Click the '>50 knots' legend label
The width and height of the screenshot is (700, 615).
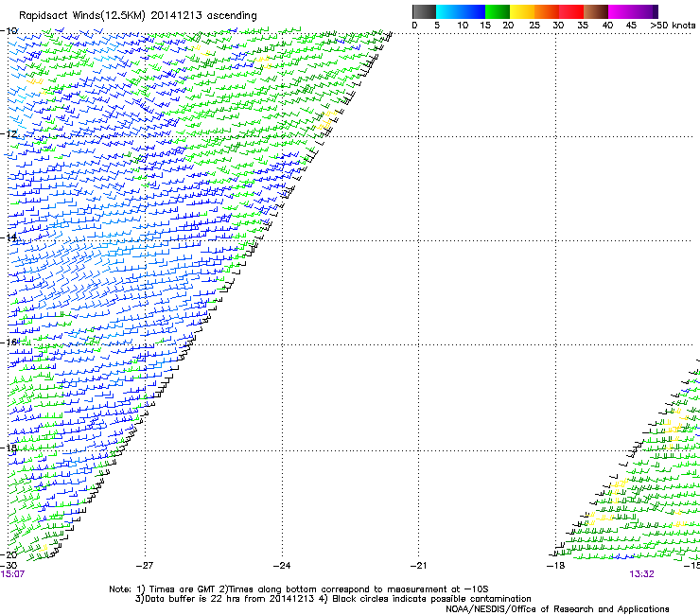(x=673, y=26)
